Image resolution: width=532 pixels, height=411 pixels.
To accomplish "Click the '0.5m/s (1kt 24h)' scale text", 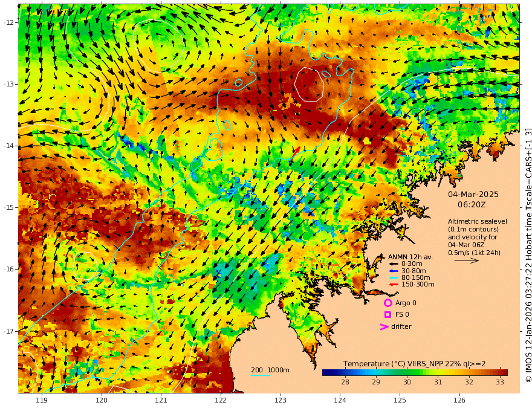I will 475,253.
